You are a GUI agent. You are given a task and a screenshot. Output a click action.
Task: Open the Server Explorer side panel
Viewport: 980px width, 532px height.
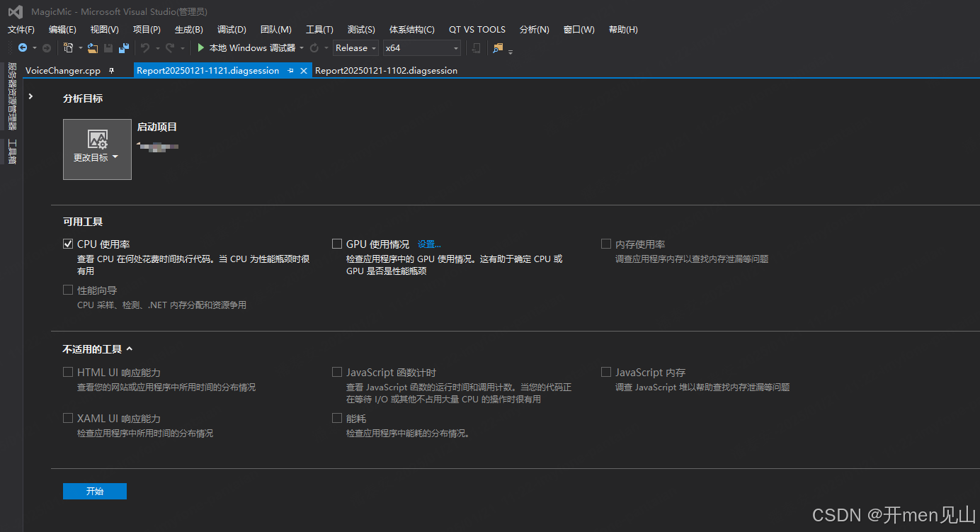[11, 96]
